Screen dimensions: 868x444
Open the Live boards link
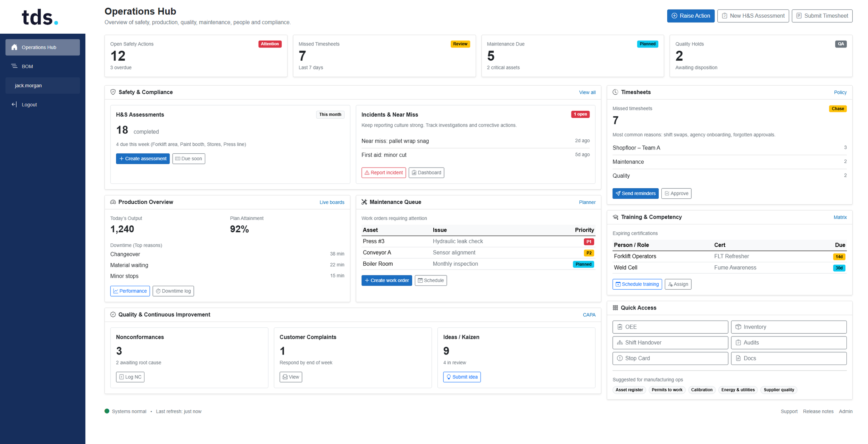pyautogui.click(x=332, y=202)
